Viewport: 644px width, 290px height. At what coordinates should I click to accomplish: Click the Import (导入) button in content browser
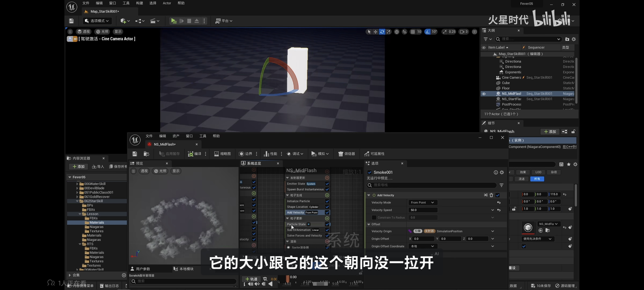pyautogui.click(x=98, y=167)
